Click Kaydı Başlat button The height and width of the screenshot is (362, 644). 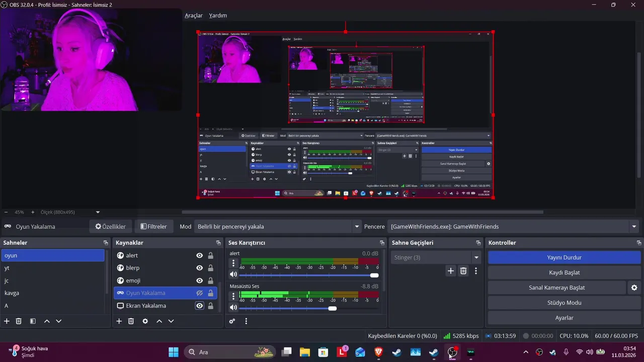[x=565, y=273]
